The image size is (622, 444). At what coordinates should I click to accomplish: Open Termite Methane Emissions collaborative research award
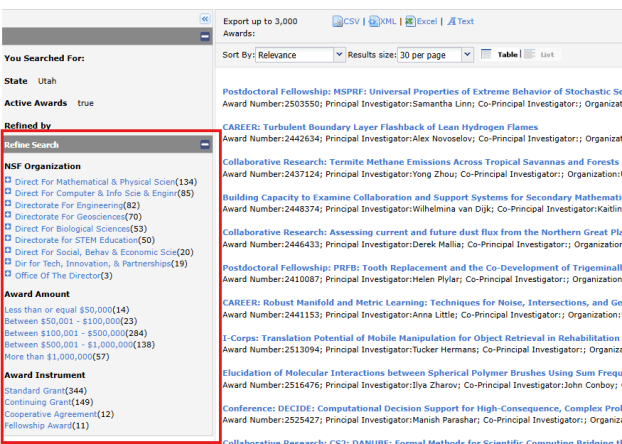pos(420,162)
